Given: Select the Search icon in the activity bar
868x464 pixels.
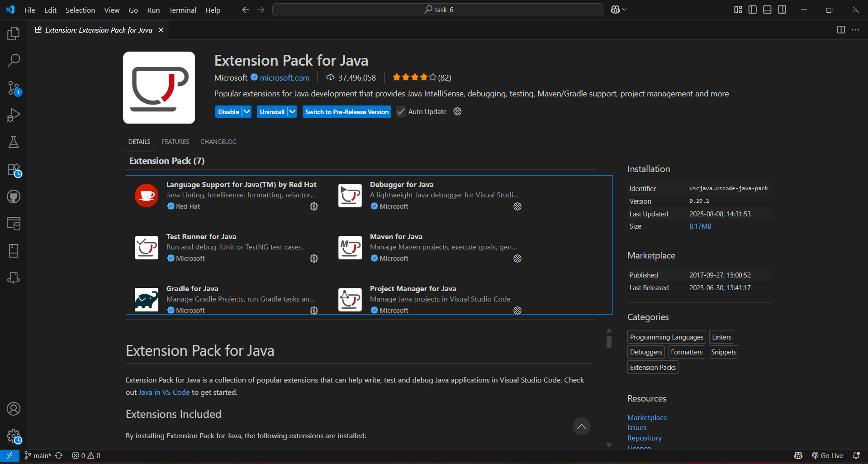Looking at the screenshot, I should pos(14,60).
